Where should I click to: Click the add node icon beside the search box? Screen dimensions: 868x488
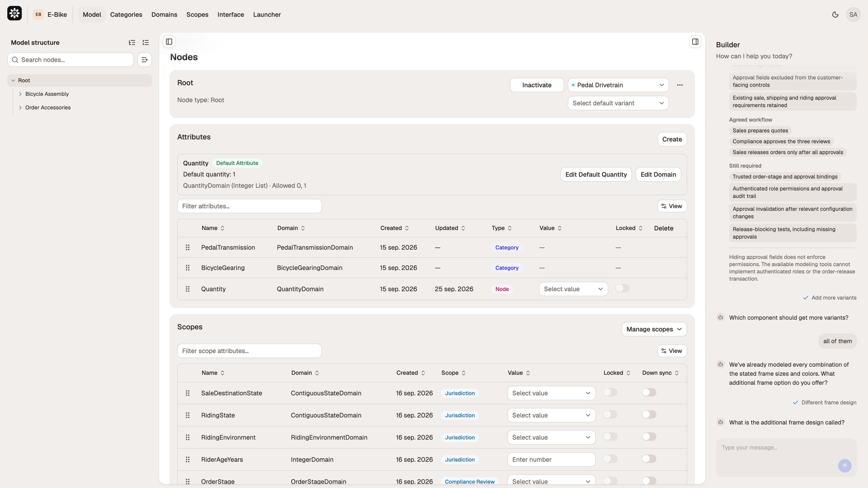click(x=145, y=60)
